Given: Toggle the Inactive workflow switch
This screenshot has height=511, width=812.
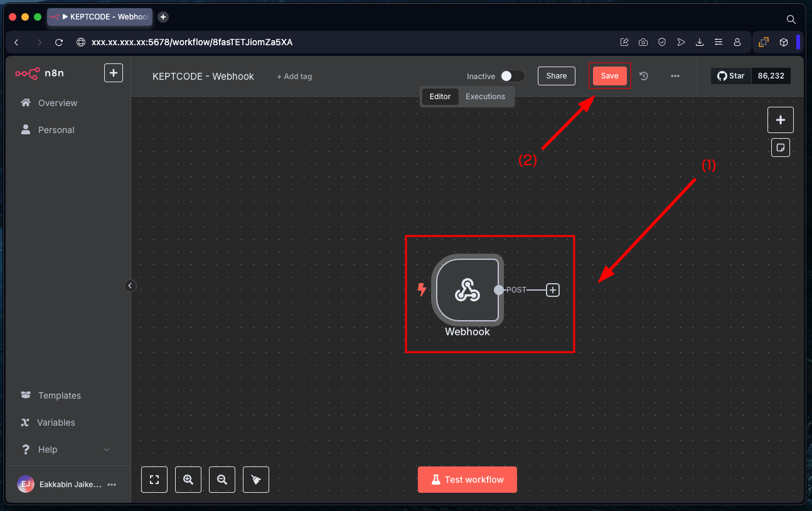Looking at the screenshot, I should [x=512, y=76].
